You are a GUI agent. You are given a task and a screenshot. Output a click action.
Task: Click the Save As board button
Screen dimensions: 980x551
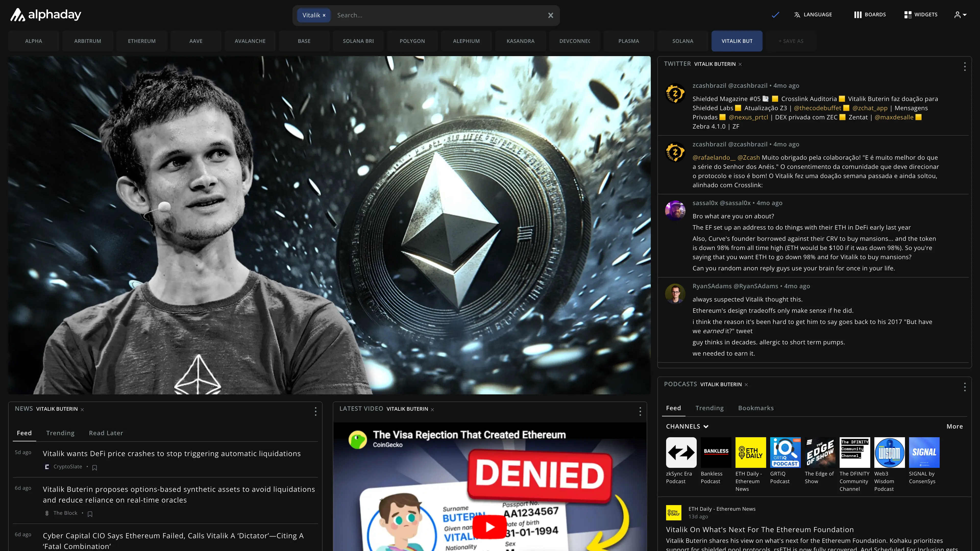tap(791, 41)
